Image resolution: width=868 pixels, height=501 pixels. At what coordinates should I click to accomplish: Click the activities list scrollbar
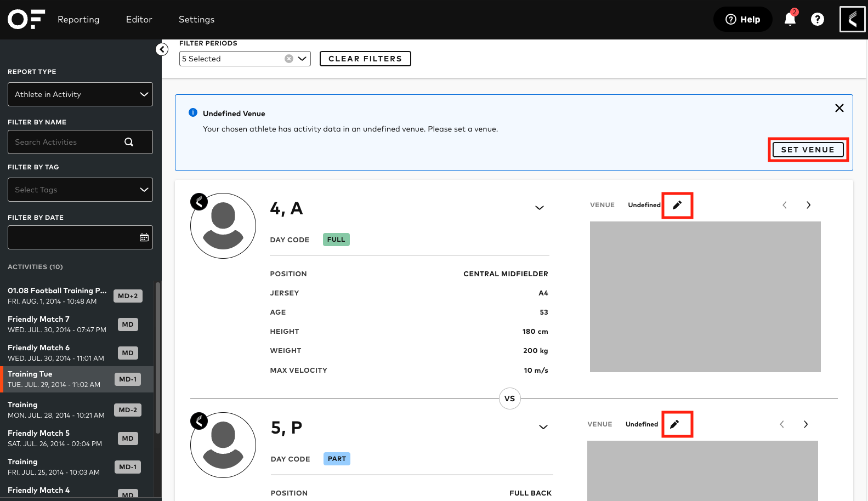pos(158,358)
